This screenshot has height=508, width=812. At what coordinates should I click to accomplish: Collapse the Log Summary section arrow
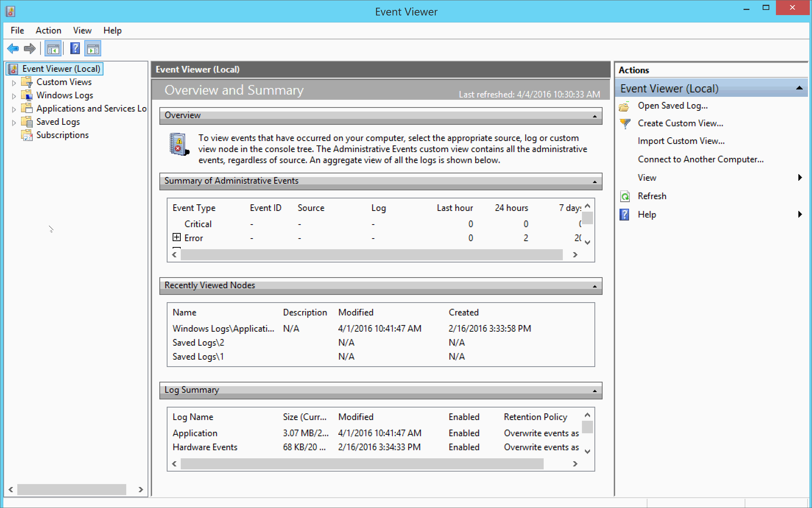(x=594, y=391)
